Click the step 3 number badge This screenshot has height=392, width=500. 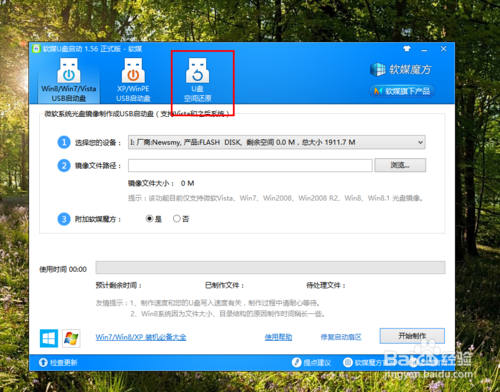coord(64,219)
